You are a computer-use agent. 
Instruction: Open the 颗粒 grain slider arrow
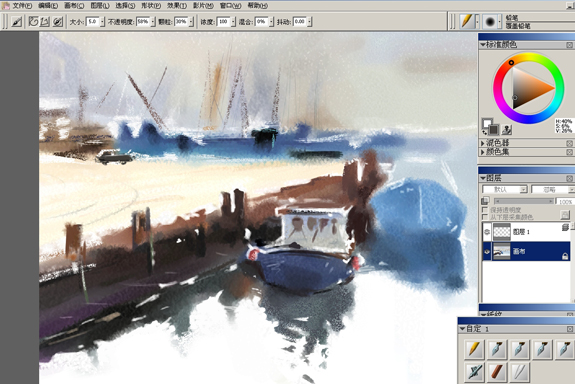pos(191,22)
